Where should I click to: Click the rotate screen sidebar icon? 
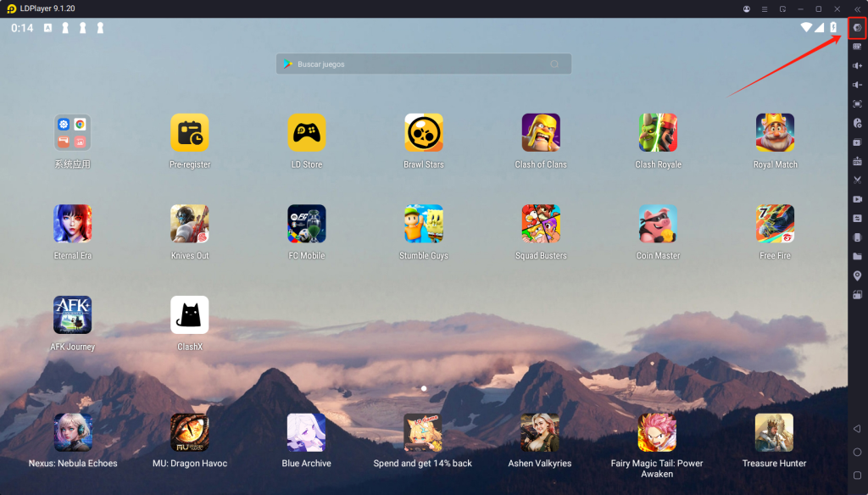click(857, 295)
